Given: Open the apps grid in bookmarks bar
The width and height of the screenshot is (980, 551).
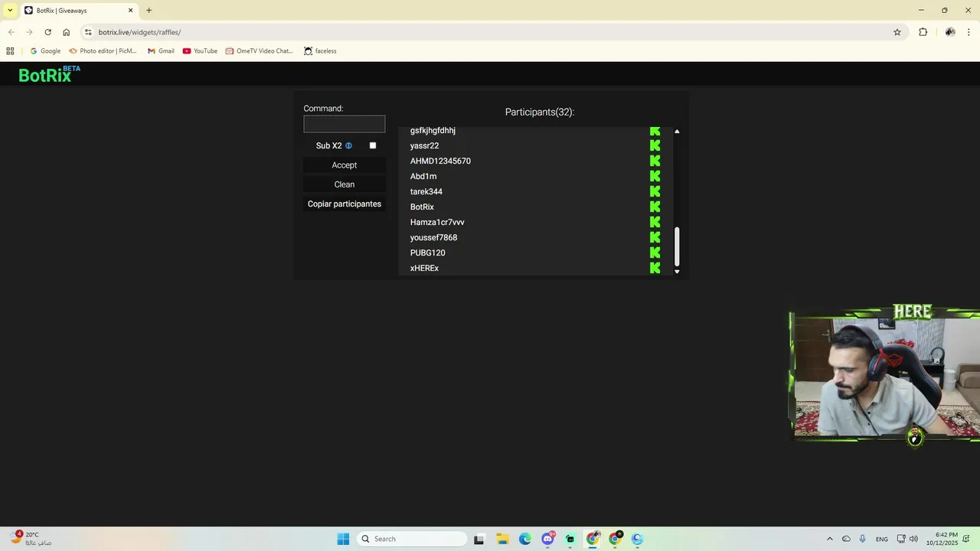Looking at the screenshot, I should [x=10, y=51].
